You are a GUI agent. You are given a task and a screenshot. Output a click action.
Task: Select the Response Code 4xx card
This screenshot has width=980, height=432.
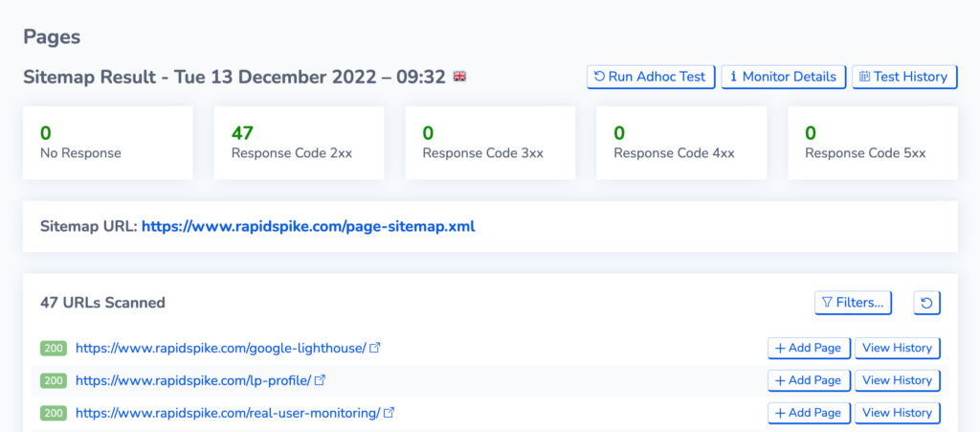(x=681, y=143)
